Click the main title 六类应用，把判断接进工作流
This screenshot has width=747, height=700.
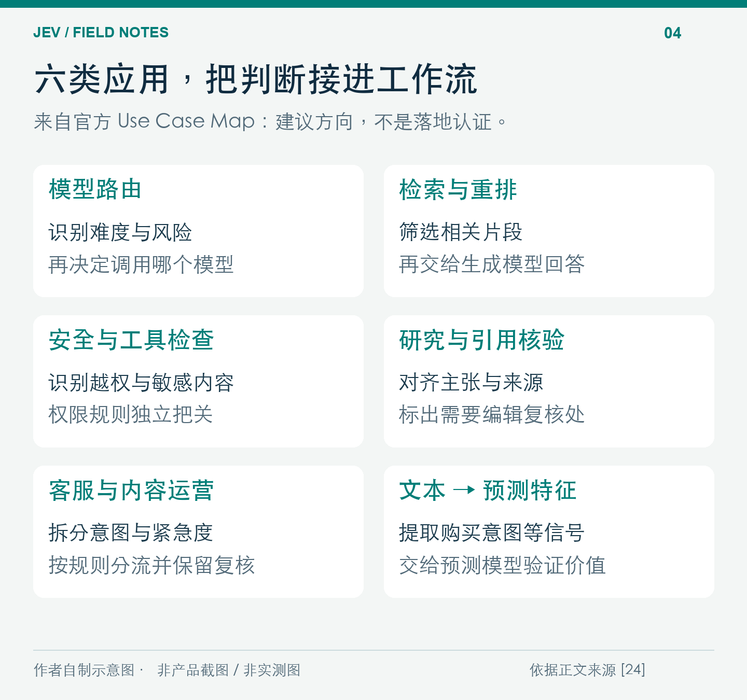[x=256, y=79]
